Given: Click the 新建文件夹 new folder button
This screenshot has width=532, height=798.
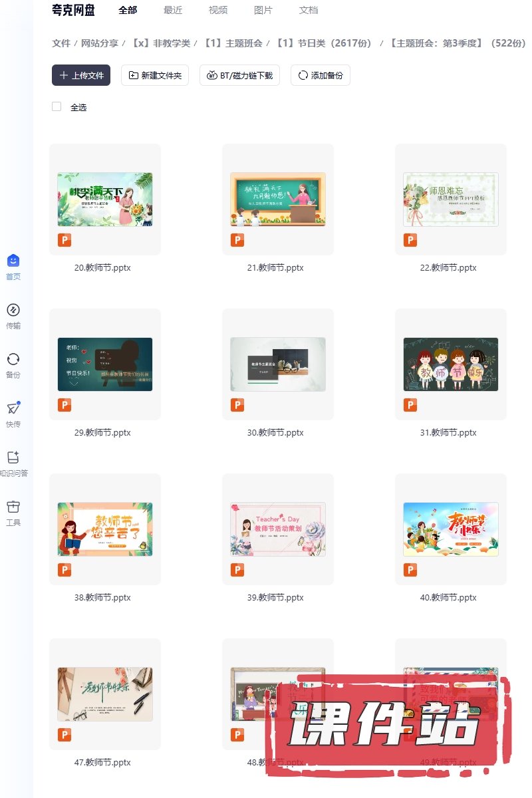Looking at the screenshot, I should (155, 75).
